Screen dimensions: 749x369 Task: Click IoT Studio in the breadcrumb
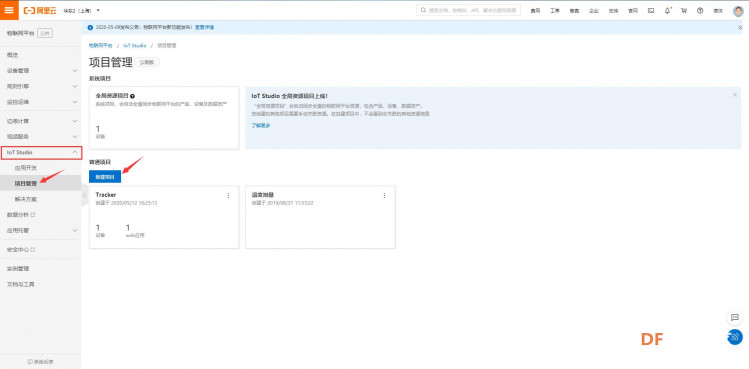pyautogui.click(x=135, y=46)
